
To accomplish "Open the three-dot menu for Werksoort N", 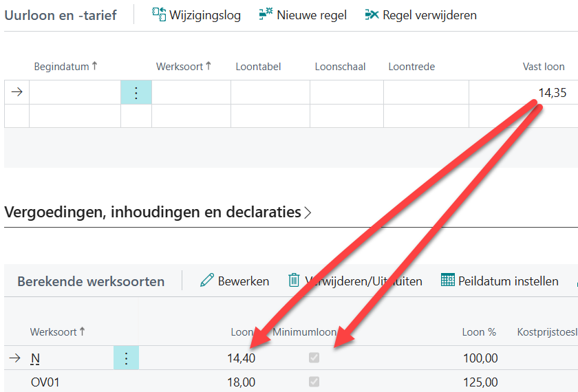I will click(x=126, y=358).
